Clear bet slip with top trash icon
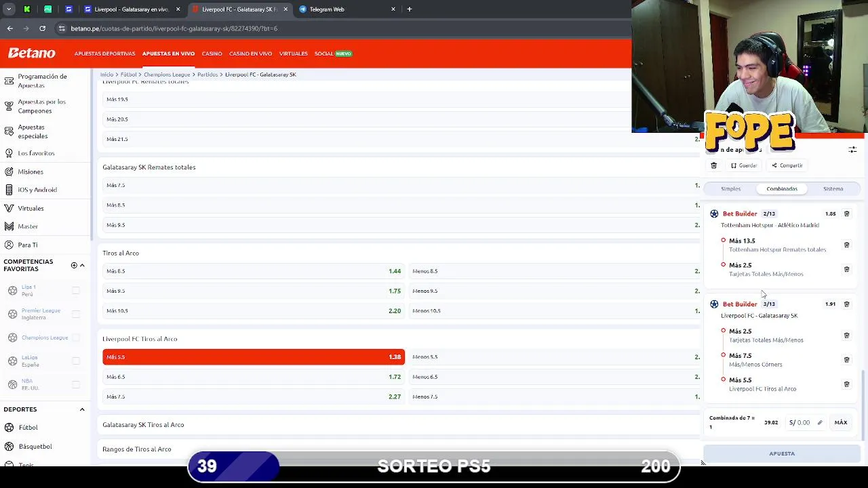The width and height of the screenshot is (868, 488). click(713, 165)
